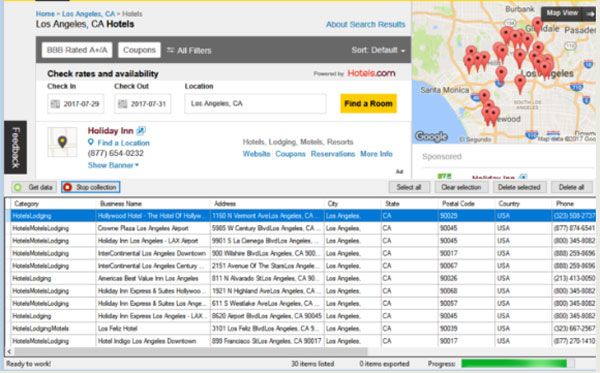Toggle the Coupons filter
600x373 pixels.
(139, 50)
